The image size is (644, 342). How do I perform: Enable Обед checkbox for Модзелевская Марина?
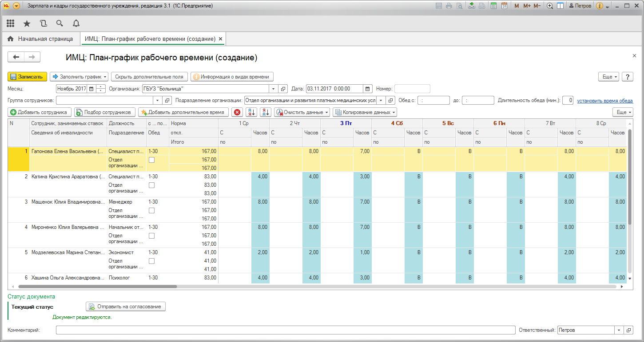point(151,261)
